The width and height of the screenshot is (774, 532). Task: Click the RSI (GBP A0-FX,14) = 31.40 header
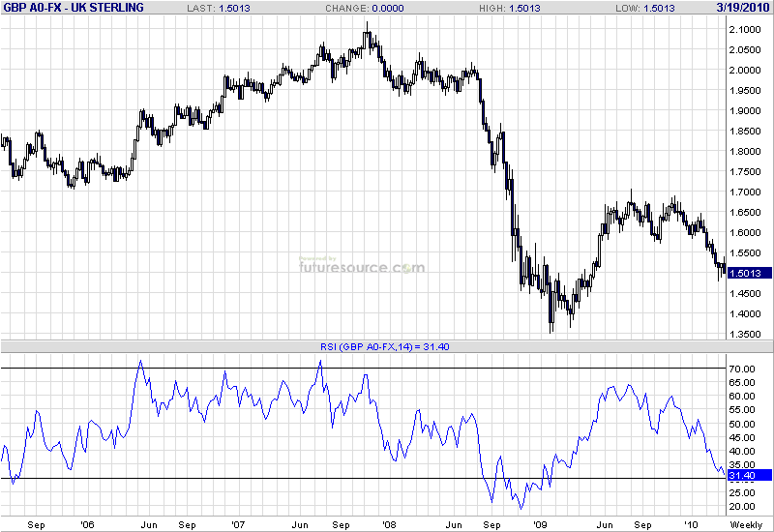point(385,347)
